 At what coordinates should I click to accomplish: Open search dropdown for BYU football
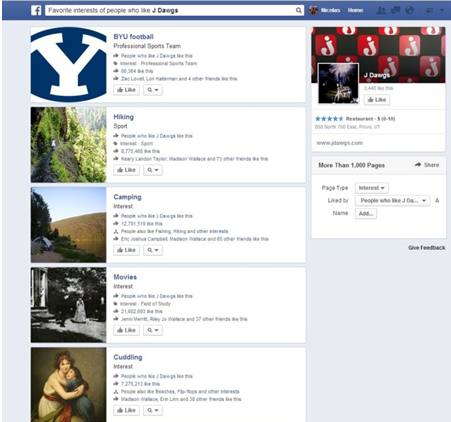[x=153, y=90]
